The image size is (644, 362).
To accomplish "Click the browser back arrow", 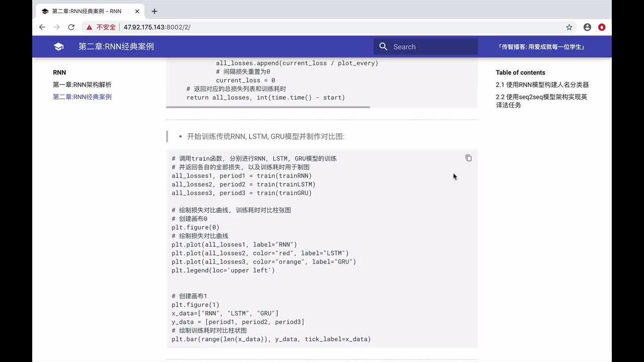I will (42, 27).
